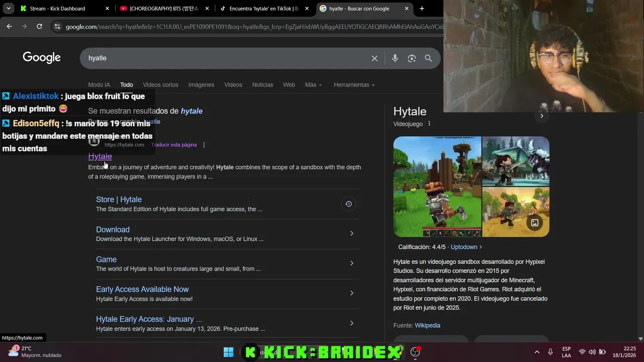Click the site information icon in address bar
Viewport: 644px width, 362px height.
57,26
